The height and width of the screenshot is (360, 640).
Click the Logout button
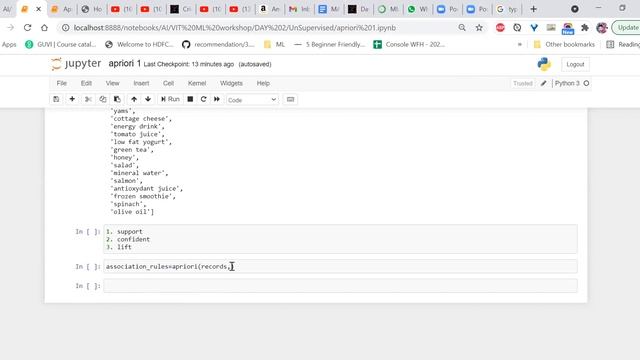[575, 64]
